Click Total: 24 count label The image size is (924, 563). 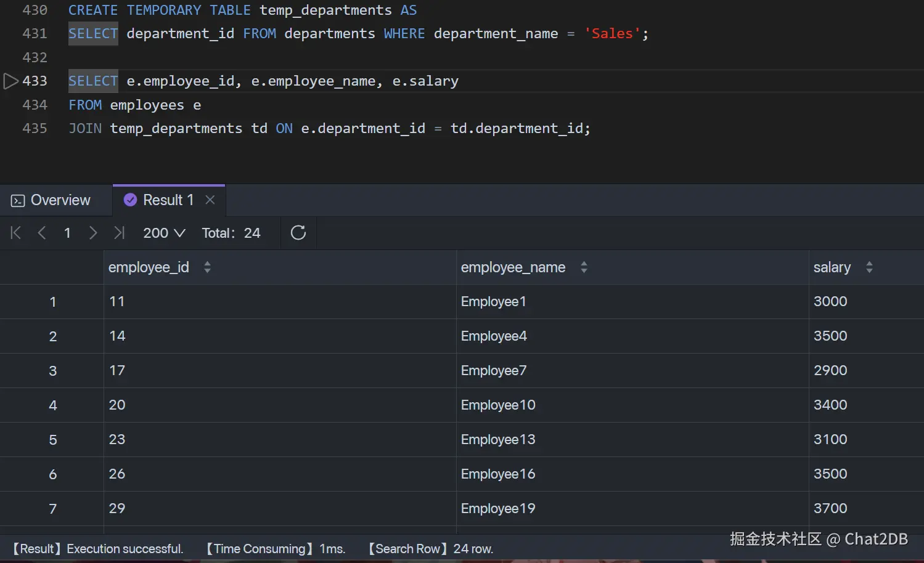(231, 233)
